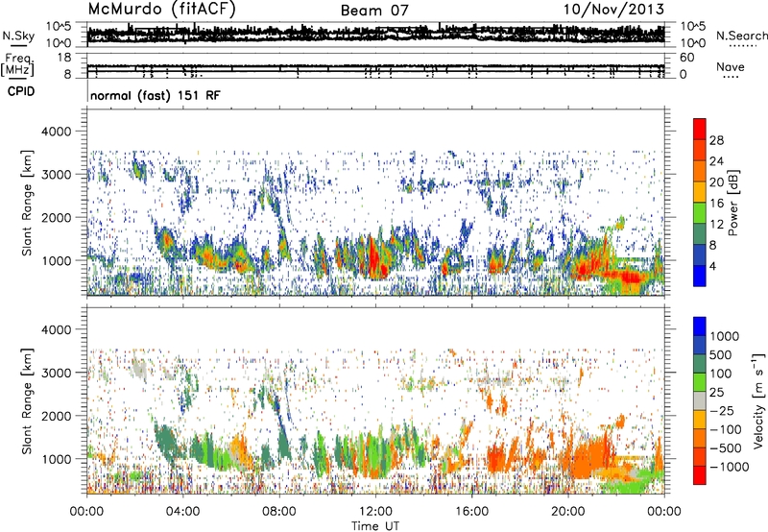Click the Nave axis value '60'
Image resolution: width=768 pixels, height=532 pixels.
[686, 58]
